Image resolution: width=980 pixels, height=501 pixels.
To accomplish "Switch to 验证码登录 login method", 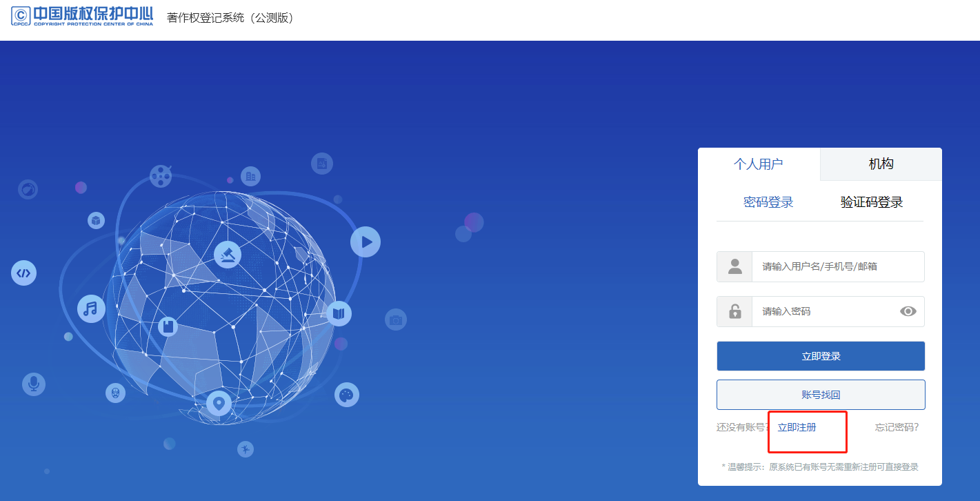I will coord(871,202).
